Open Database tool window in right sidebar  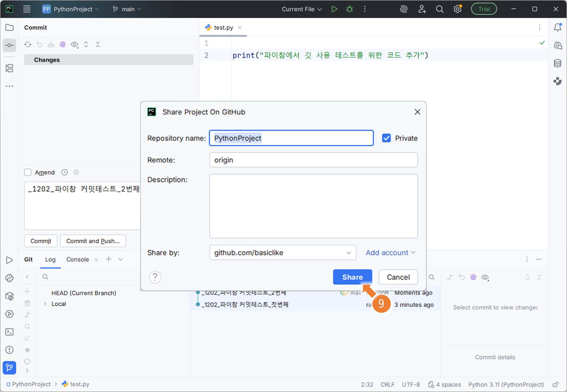558,63
